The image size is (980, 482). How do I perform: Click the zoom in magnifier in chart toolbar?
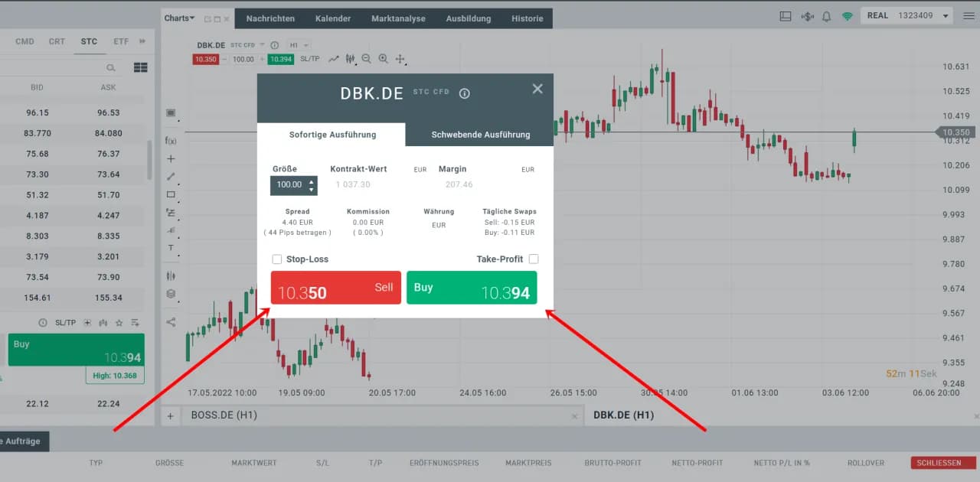click(x=383, y=59)
